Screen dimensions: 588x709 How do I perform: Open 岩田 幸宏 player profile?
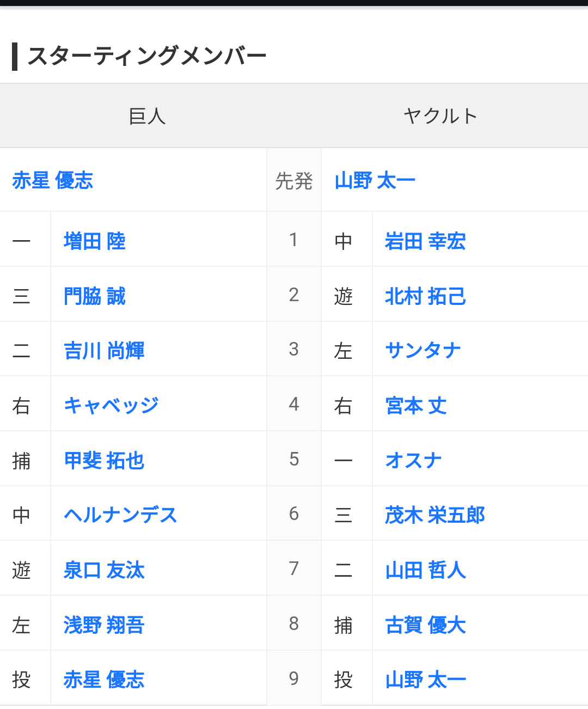425,241
